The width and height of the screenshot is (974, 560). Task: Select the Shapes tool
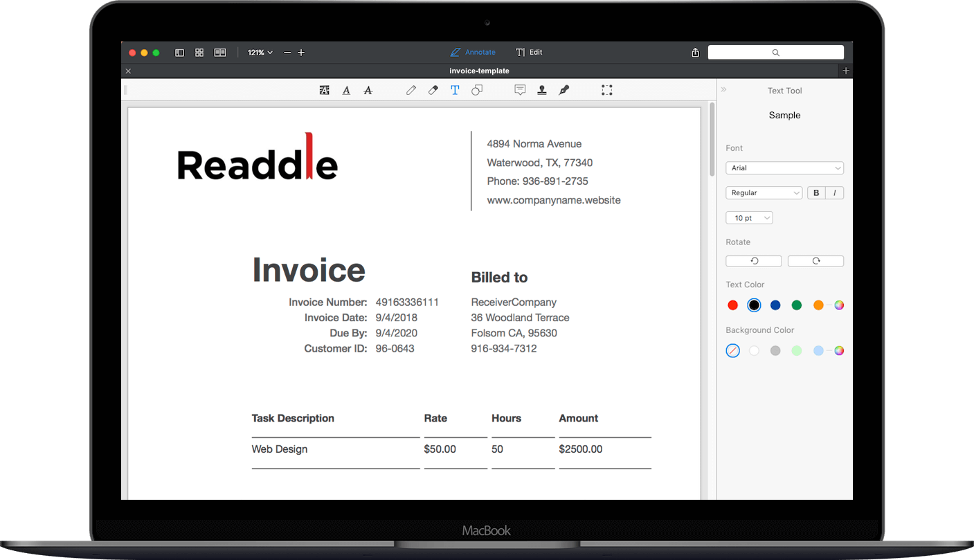[x=477, y=90]
